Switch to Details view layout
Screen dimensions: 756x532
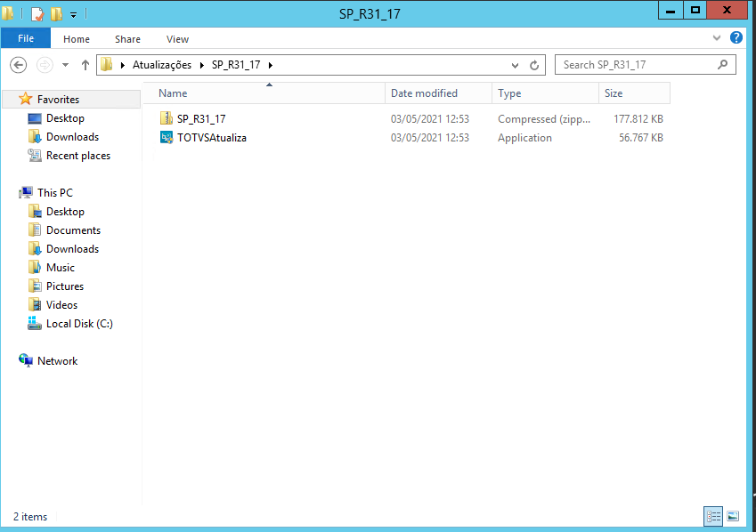coord(713,517)
